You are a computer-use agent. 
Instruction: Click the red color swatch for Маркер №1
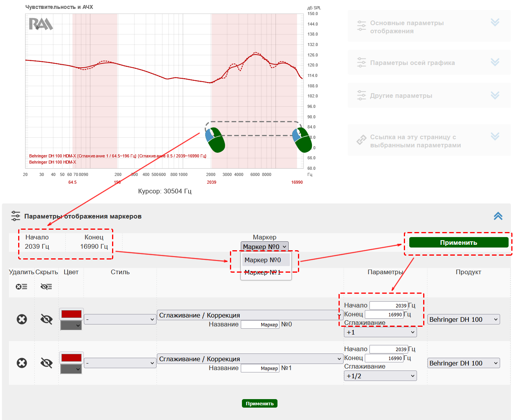[71, 358]
